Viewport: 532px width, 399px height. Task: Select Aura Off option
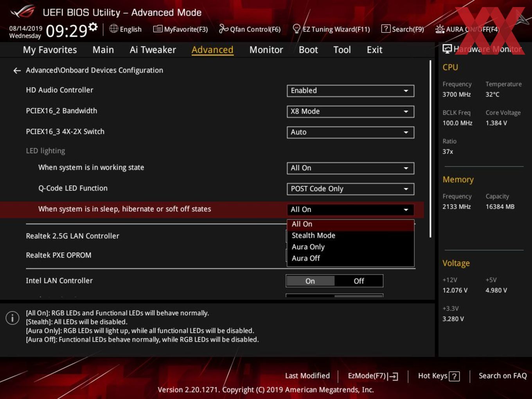350,258
